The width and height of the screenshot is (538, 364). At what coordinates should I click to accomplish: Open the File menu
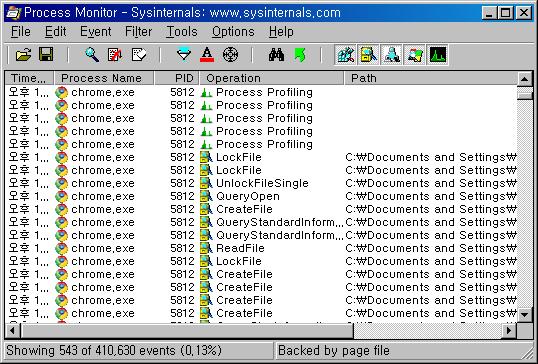[21, 32]
